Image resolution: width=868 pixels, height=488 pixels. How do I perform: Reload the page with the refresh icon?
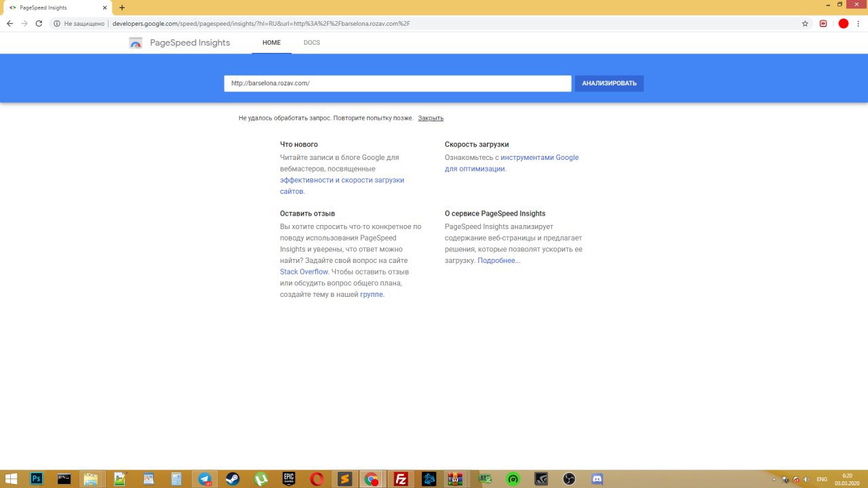(x=39, y=23)
